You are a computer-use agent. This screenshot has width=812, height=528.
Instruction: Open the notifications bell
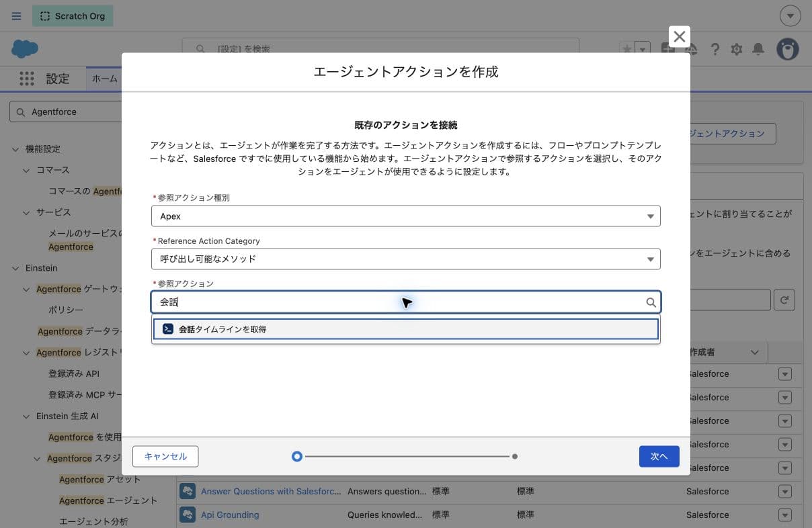pyautogui.click(x=758, y=49)
